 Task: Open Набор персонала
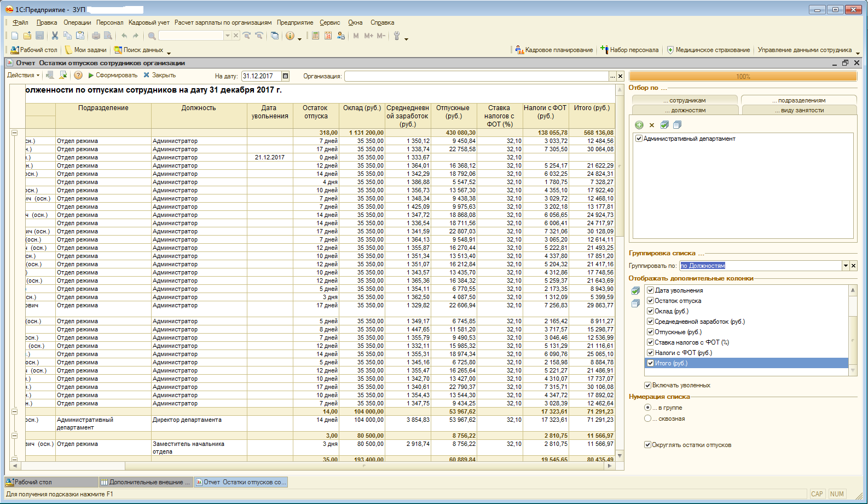[x=629, y=50]
